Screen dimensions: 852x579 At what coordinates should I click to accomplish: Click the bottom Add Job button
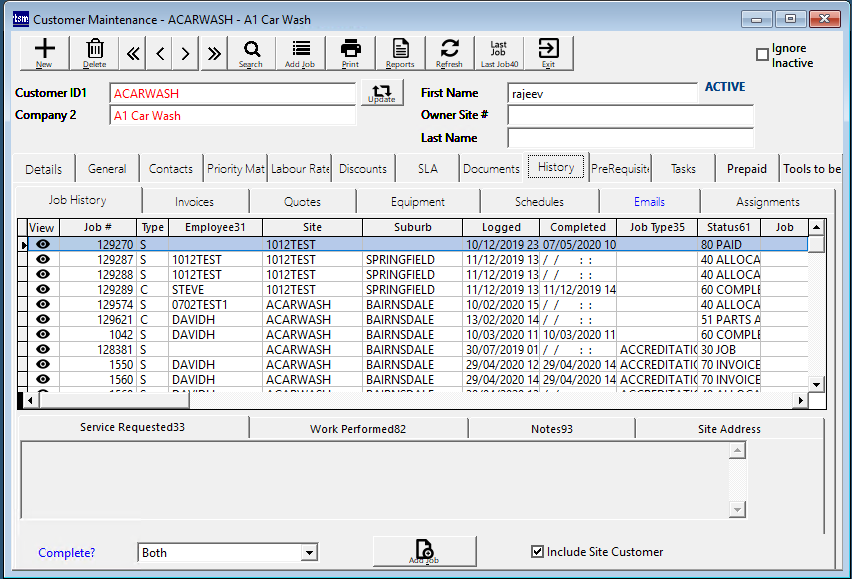tap(424, 552)
